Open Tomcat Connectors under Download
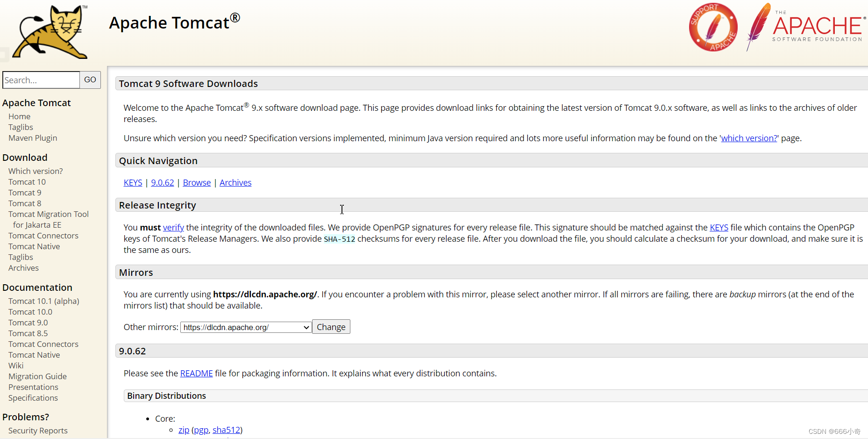This screenshot has height=439, width=868. point(43,236)
